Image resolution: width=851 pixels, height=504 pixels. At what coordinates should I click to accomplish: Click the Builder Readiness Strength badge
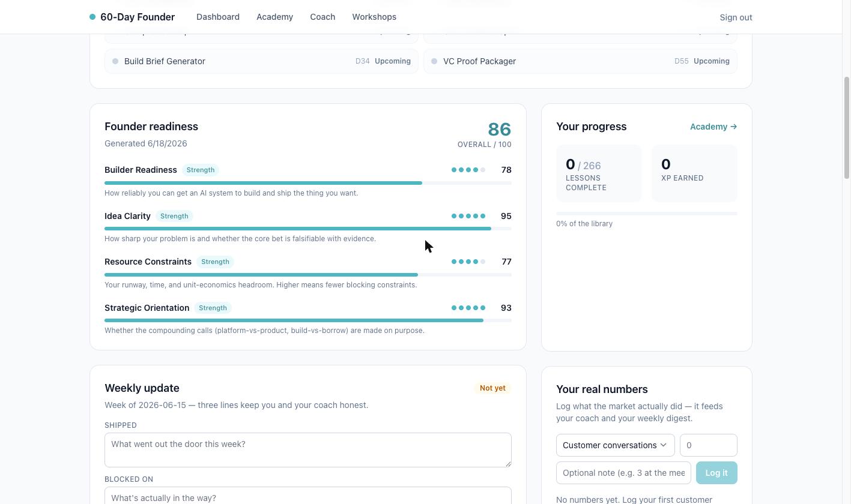click(x=201, y=170)
